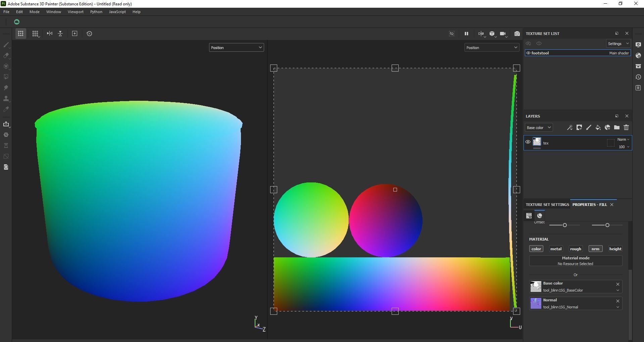The height and width of the screenshot is (342, 644).
Task: Open the archive box icon in right sidebar
Action: [x=638, y=66]
